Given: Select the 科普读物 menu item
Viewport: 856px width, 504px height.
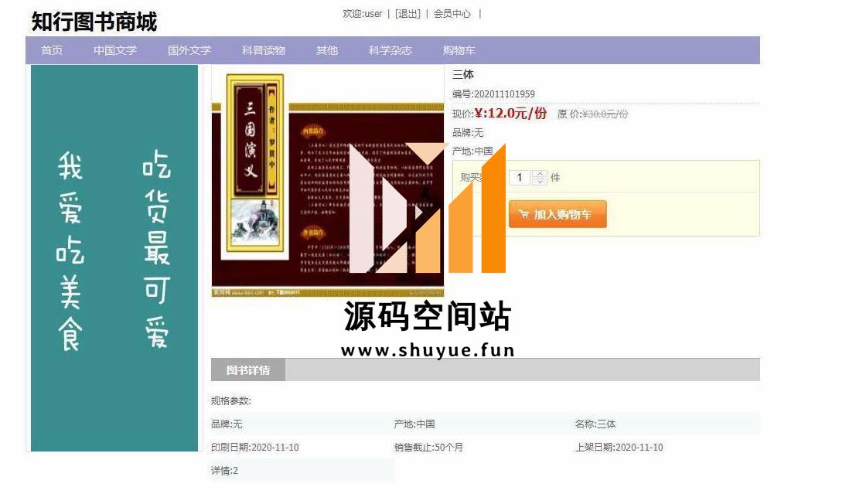Looking at the screenshot, I should pos(264,50).
